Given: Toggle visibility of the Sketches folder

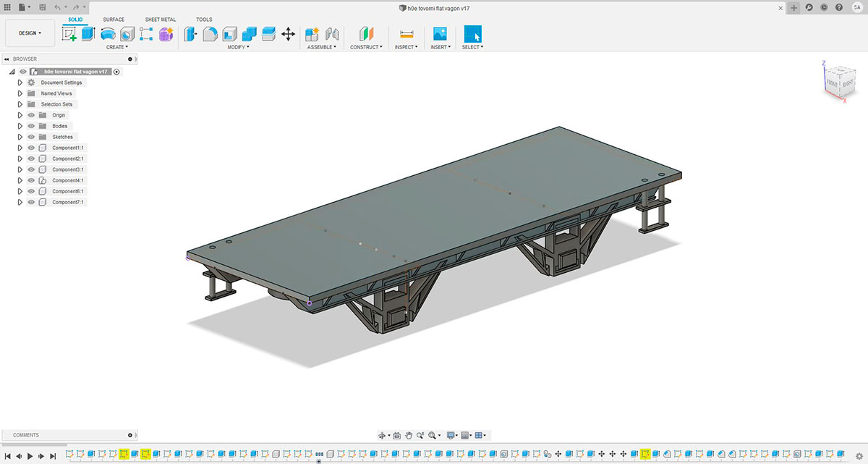Looking at the screenshot, I should point(31,137).
